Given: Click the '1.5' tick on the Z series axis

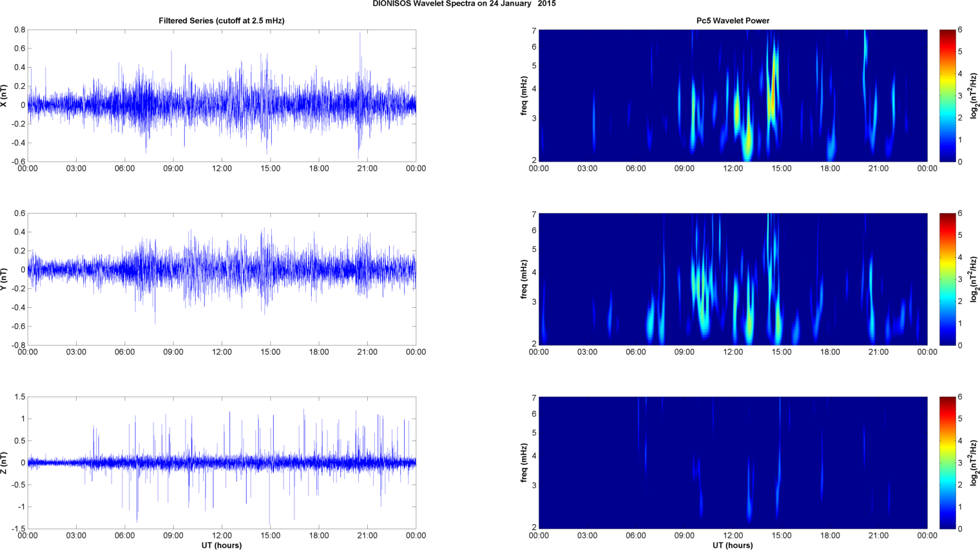Looking at the screenshot, I should coord(19,397).
